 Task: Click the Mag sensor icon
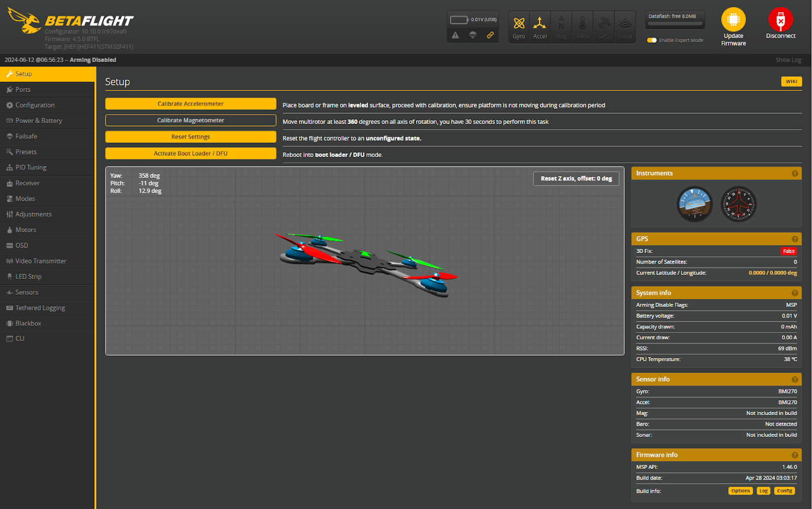561,23
